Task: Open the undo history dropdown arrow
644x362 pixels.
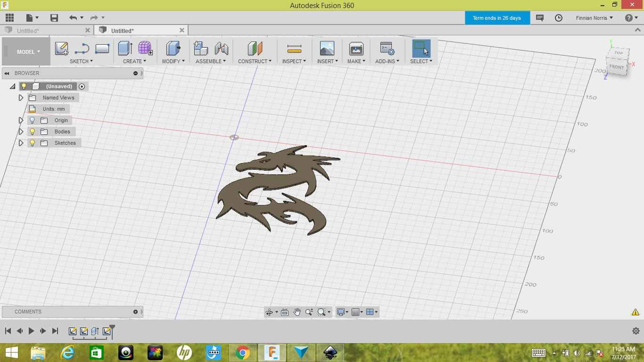Action: pos(82,18)
